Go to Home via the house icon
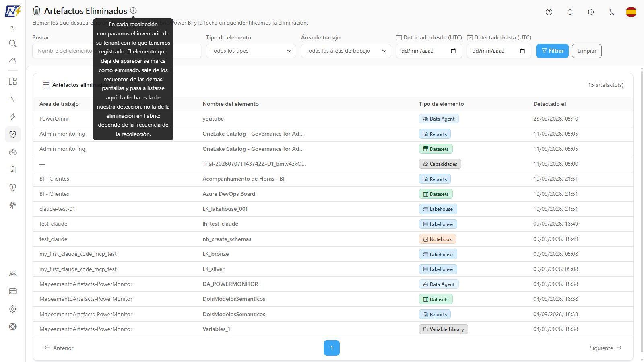This screenshot has width=644, height=362. [13, 61]
